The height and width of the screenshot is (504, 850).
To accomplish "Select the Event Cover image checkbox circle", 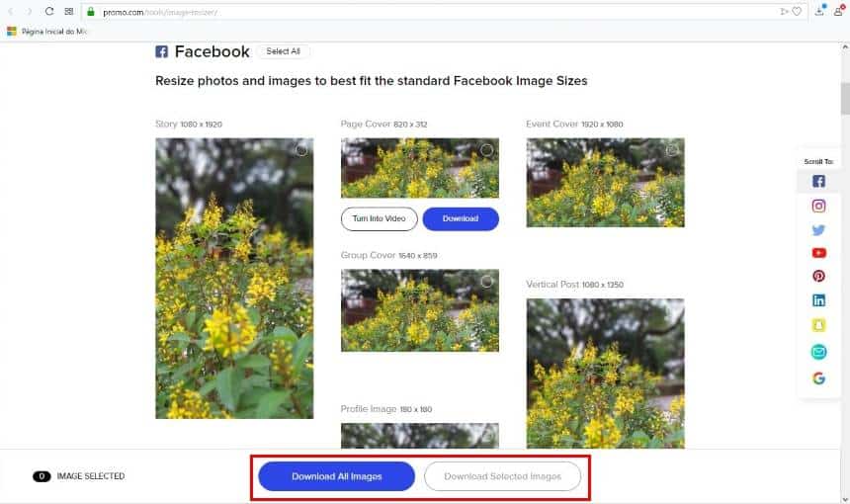I will tap(672, 150).
